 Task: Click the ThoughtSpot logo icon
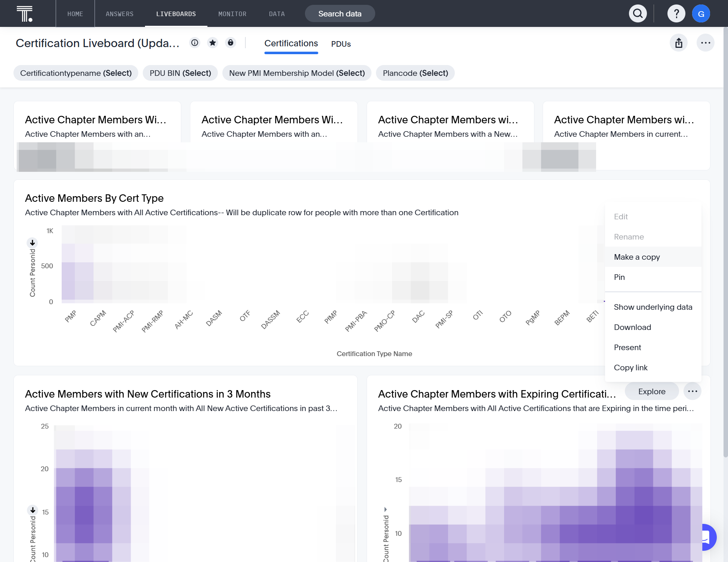point(25,14)
